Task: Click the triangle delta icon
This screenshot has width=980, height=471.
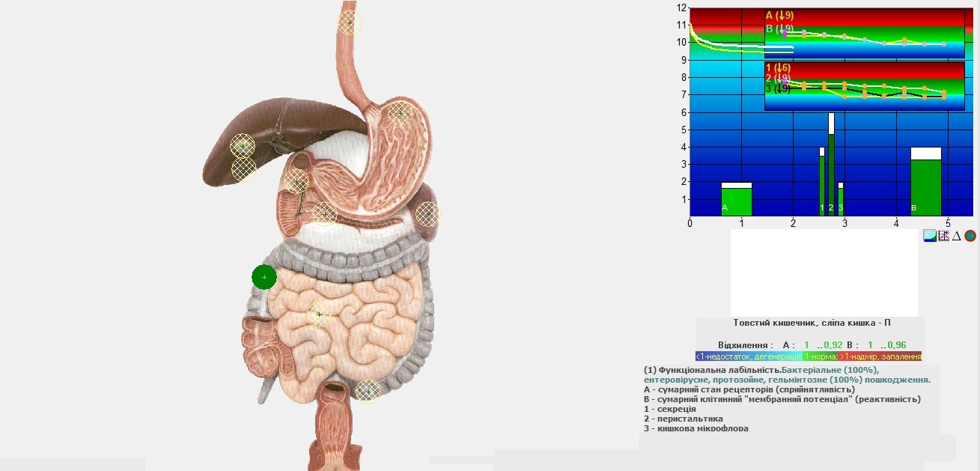Action: coord(956,236)
